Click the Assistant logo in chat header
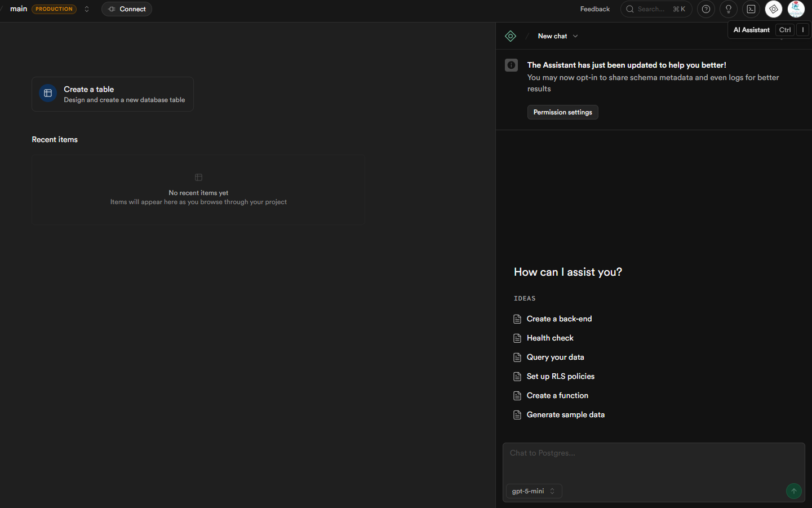812x508 pixels. [511, 36]
